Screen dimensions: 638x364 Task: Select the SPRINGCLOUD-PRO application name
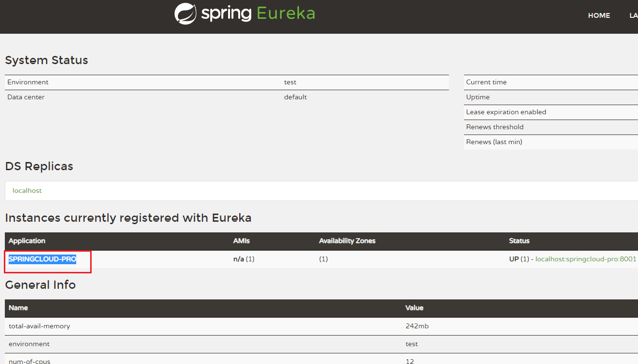pyautogui.click(x=42, y=259)
